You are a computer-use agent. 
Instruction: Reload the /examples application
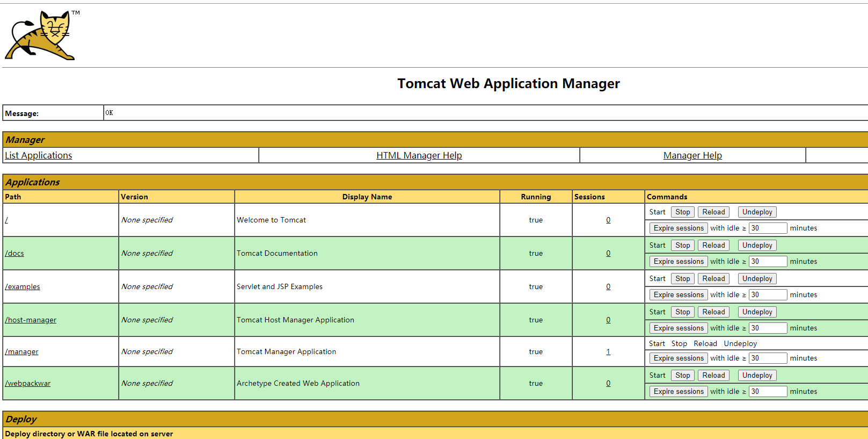tap(713, 279)
